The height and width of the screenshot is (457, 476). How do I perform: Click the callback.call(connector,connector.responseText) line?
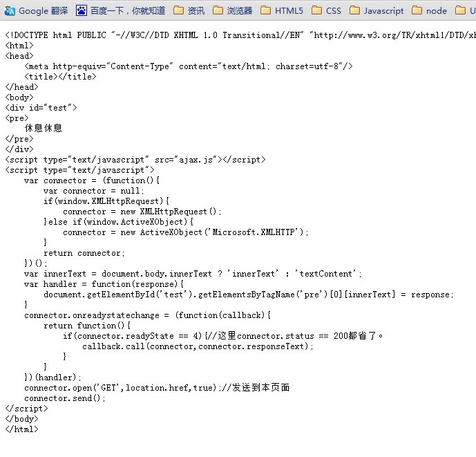point(198,346)
